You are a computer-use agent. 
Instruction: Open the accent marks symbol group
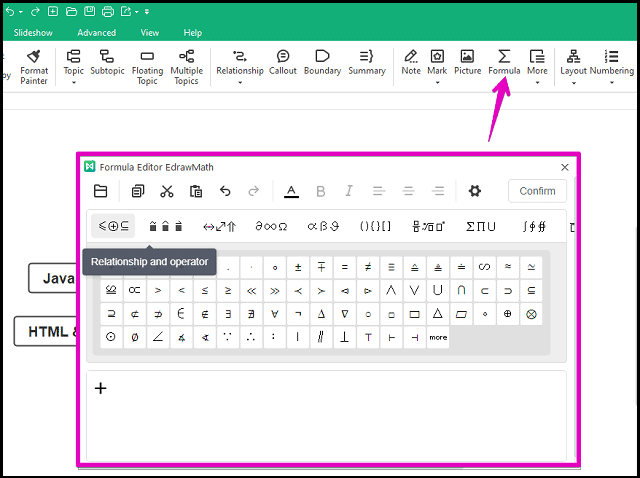165,226
